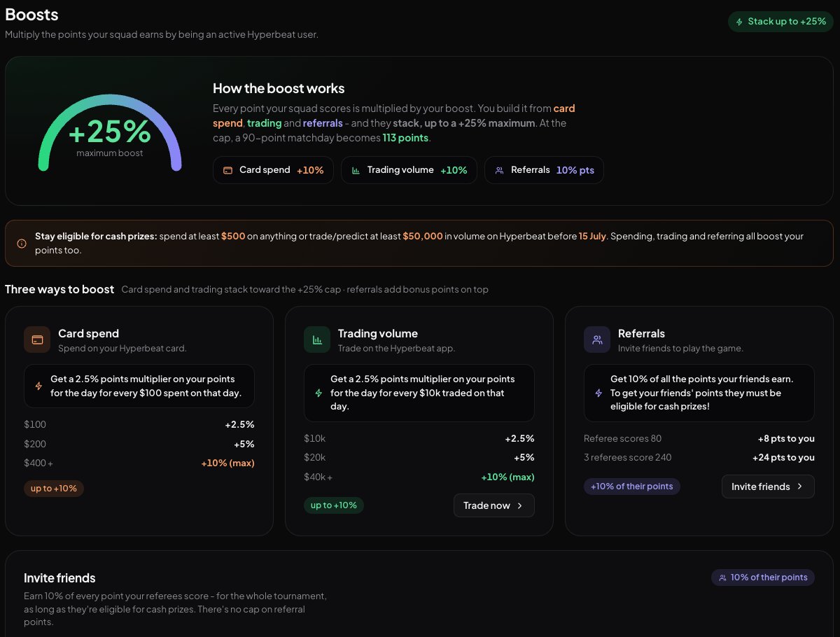
Task: Click the $200 row in Card spend card
Action: 139,444
